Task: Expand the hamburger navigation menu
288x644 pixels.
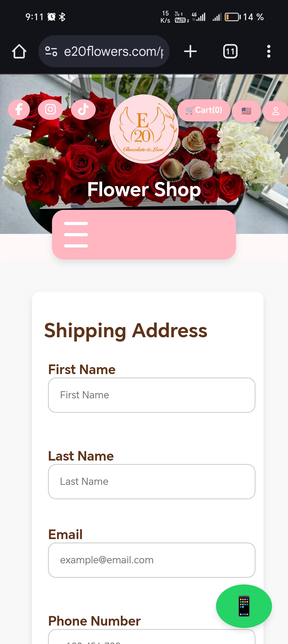Action: point(76,234)
